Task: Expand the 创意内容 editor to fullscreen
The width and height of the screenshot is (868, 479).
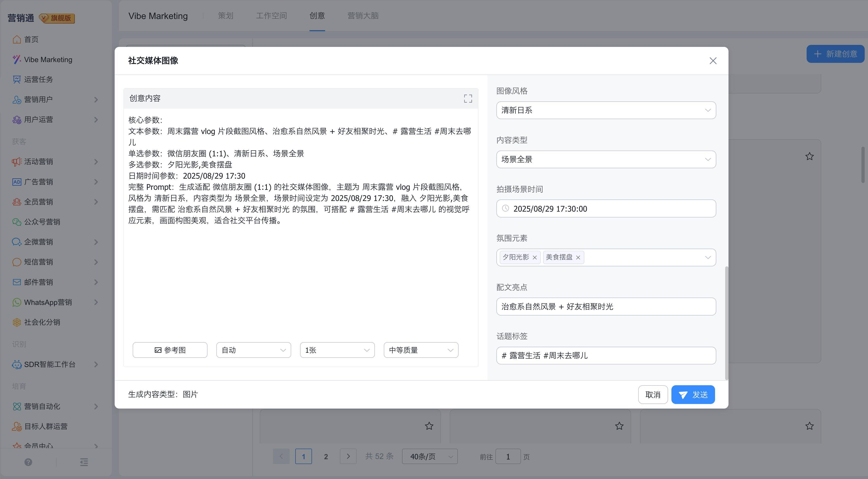Action: pyautogui.click(x=468, y=98)
